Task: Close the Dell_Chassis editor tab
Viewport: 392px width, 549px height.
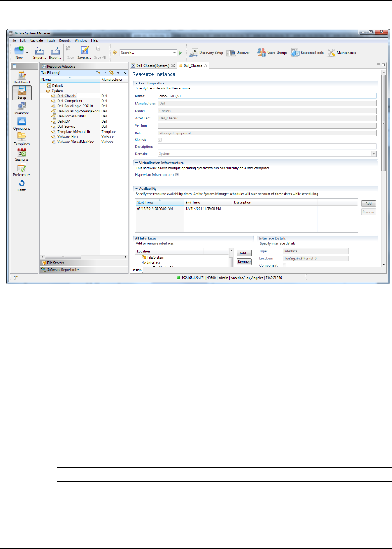Action: (x=205, y=66)
